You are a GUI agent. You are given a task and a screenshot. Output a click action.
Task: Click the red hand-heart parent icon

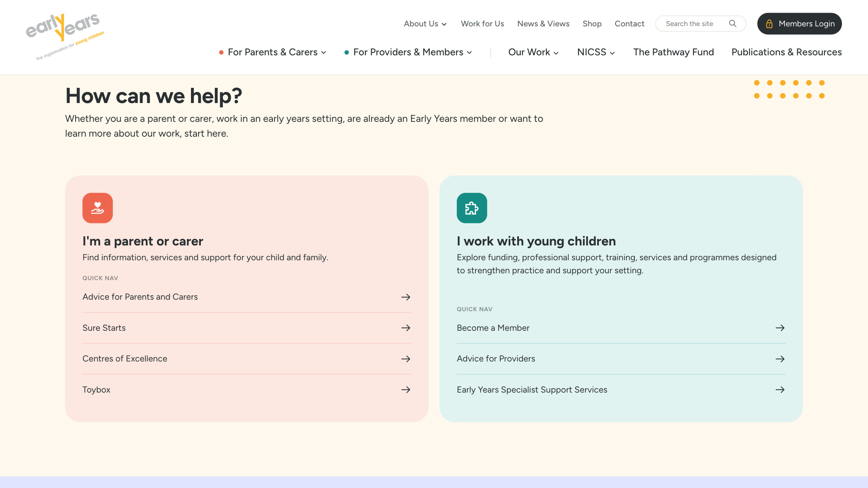(x=98, y=208)
